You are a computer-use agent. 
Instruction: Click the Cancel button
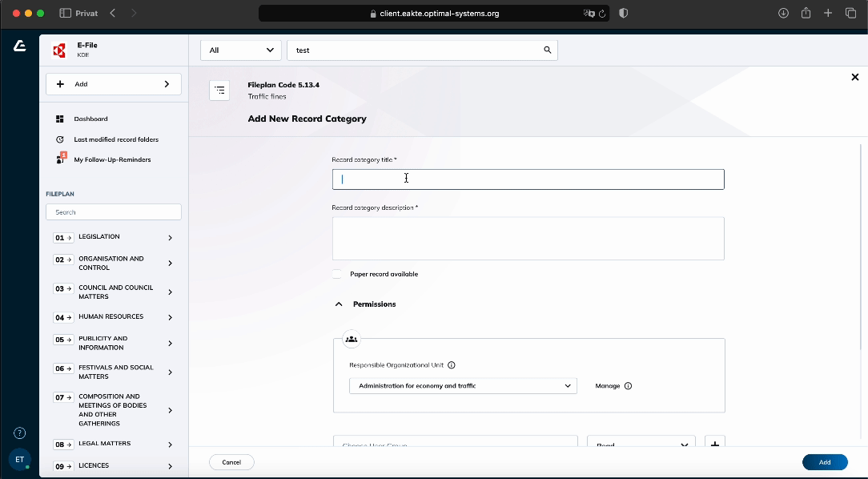[x=231, y=462]
